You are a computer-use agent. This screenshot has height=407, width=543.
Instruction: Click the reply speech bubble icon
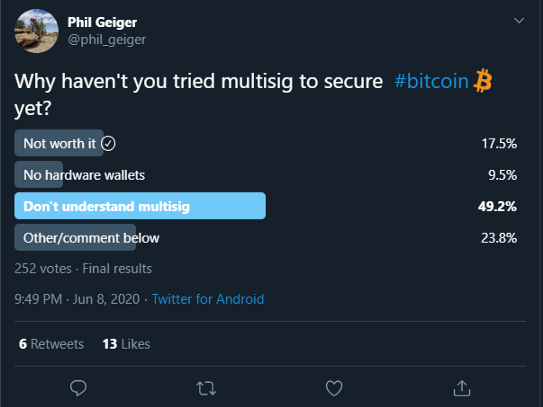pos(78,388)
